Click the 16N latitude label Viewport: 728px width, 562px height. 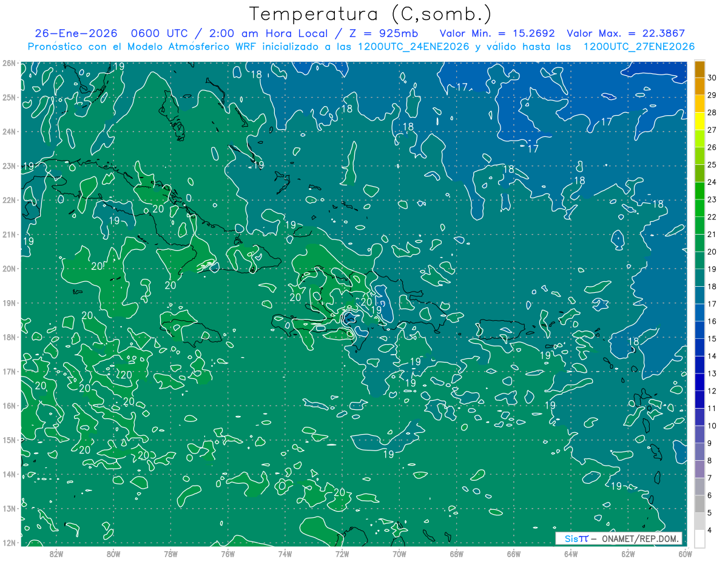tap(8, 406)
